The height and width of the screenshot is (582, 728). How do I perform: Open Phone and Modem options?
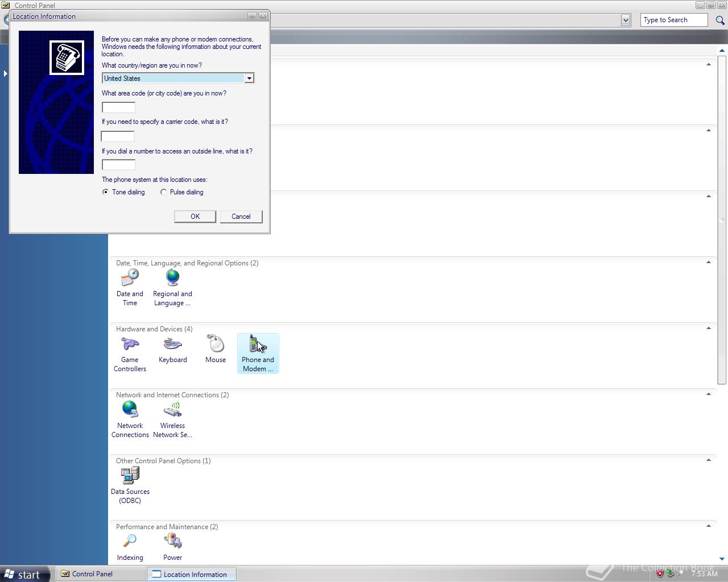click(x=258, y=354)
